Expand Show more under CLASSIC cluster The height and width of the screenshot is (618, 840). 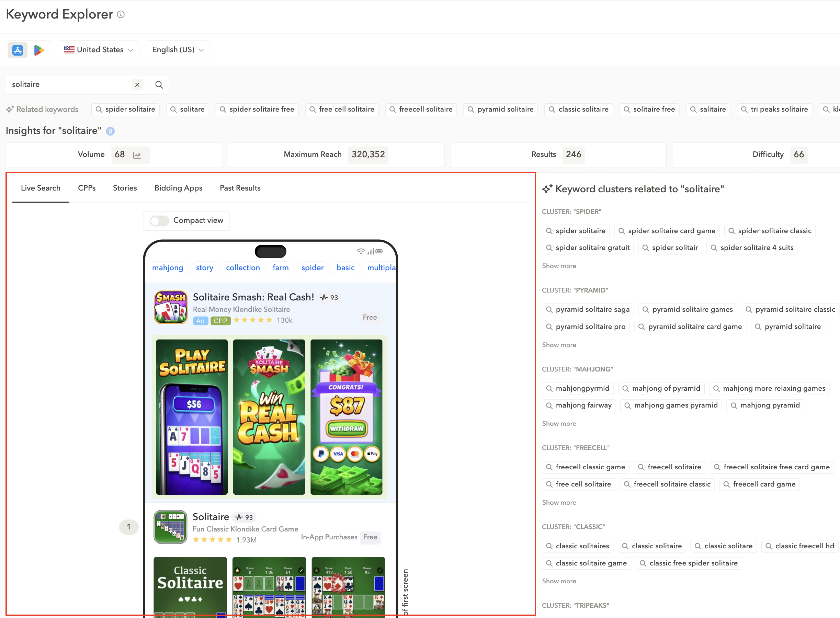tap(559, 581)
